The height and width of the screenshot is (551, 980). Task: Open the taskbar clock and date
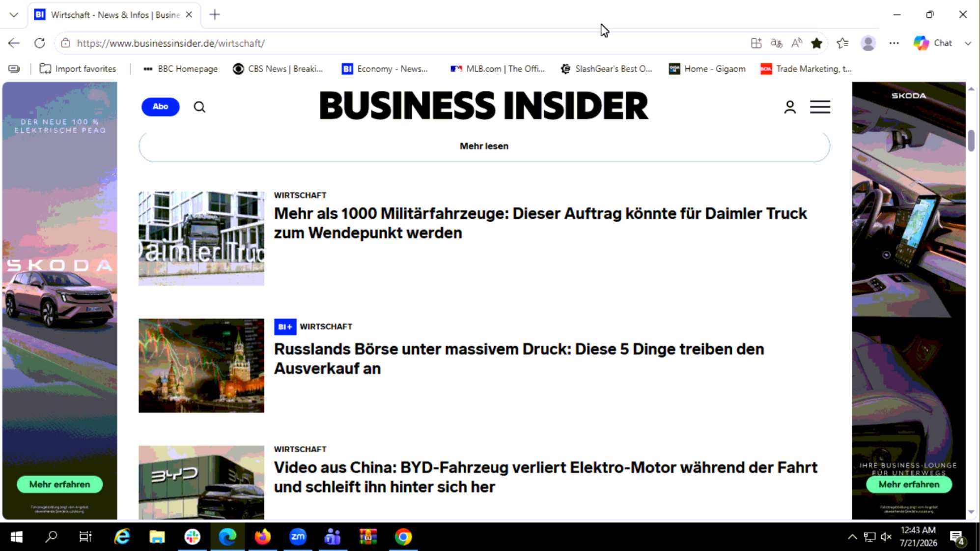918,537
